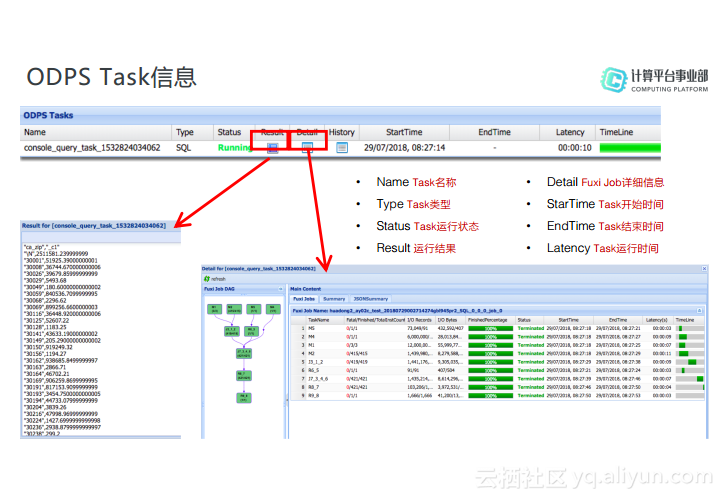This screenshot has width=724, height=500.
Task: Click the Latency column header in ODPS Tasks
Action: (567, 133)
